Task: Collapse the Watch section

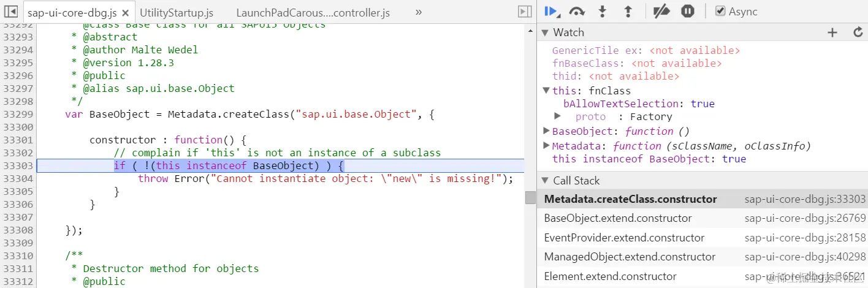Action: [546, 32]
